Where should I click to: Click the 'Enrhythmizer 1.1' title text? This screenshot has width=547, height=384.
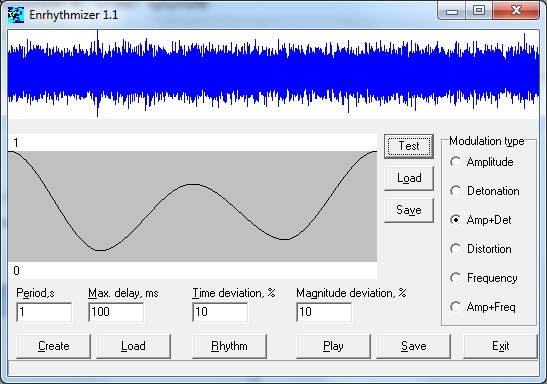(x=74, y=15)
